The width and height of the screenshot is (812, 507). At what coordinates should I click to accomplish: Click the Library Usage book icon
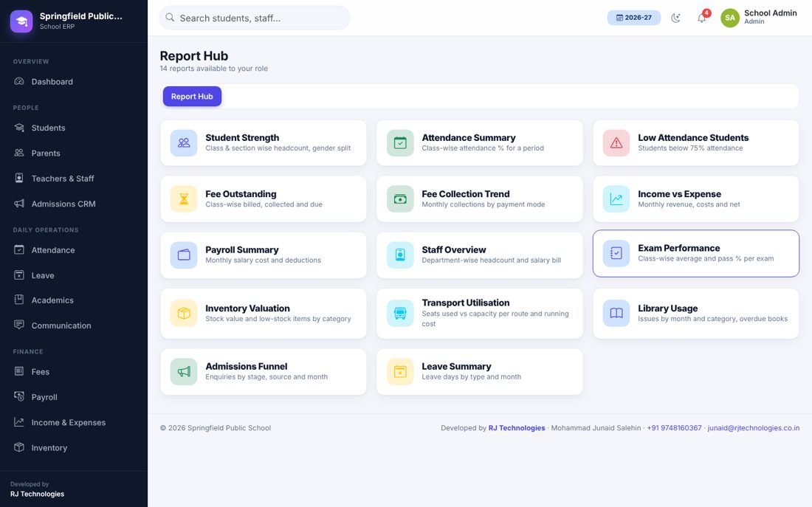point(616,314)
